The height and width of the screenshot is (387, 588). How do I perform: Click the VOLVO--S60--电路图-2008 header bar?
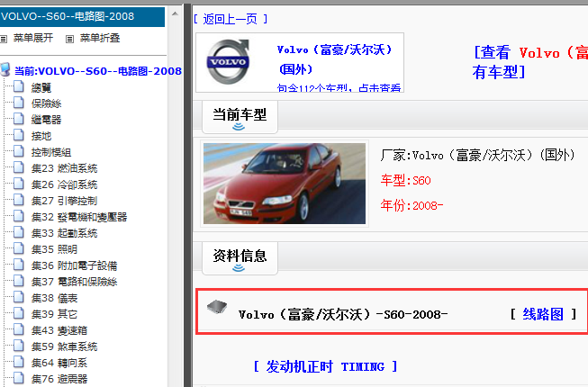tap(82, 16)
